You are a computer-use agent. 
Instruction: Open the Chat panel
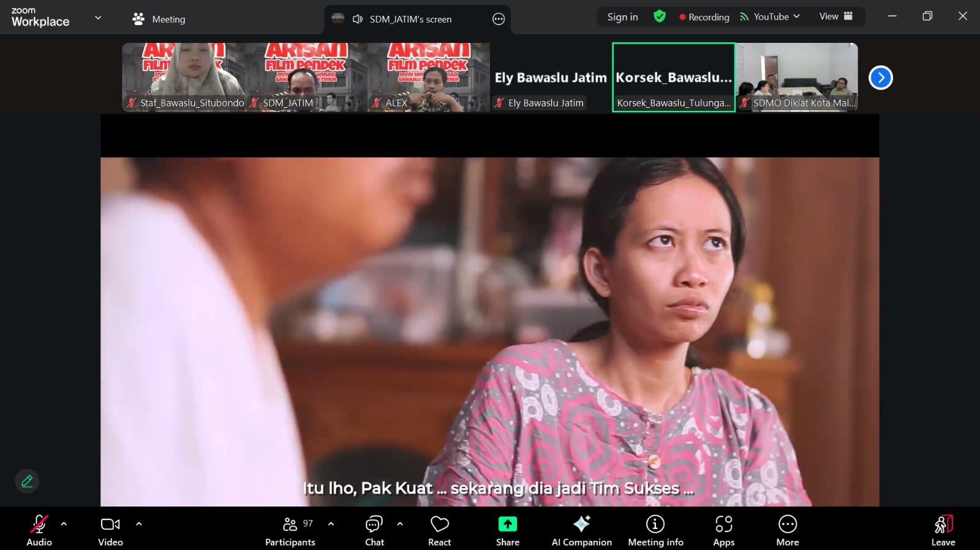point(374,530)
